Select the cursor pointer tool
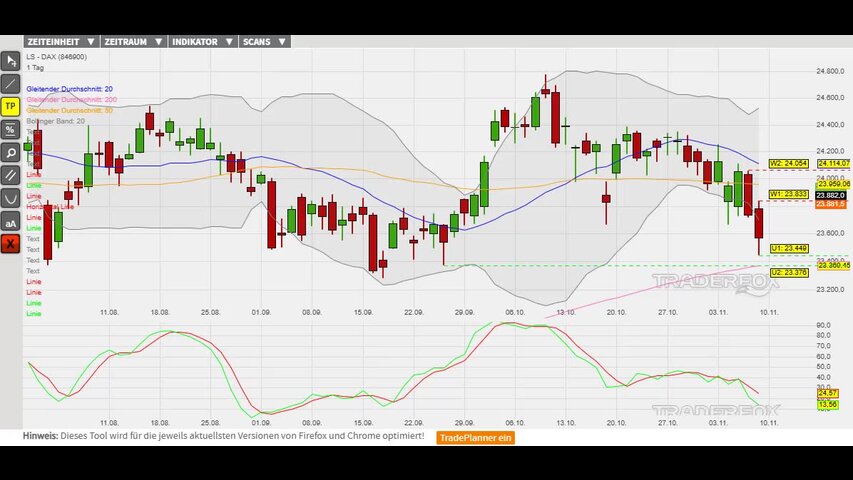The width and height of the screenshot is (853, 480). tap(11, 61)
